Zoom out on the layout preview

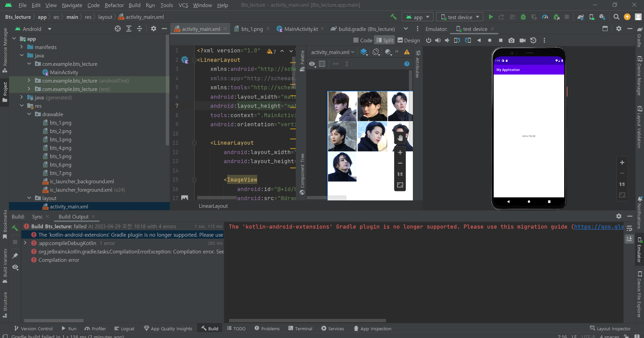(400, 163)
